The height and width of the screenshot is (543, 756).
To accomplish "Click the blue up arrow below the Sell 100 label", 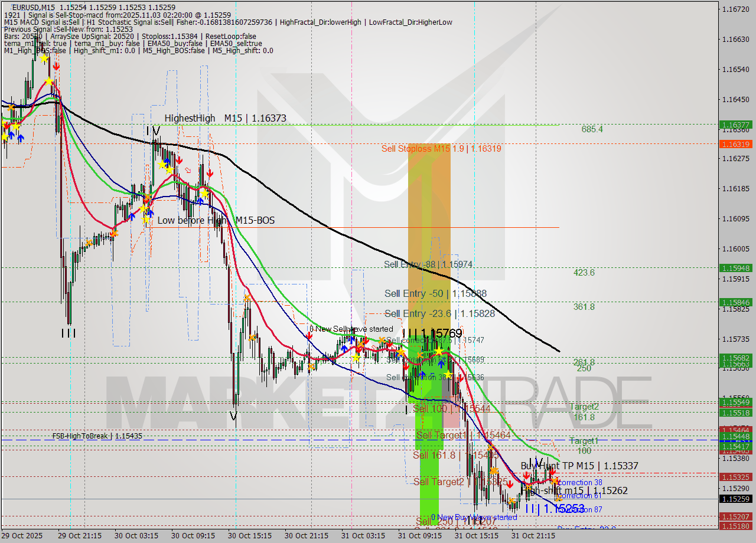I will [x=441, y=364].
